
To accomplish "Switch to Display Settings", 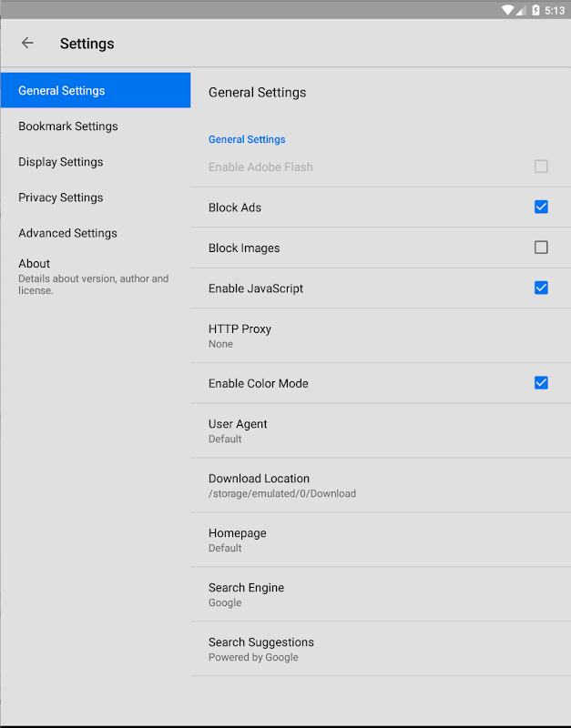I will [95, 162].
